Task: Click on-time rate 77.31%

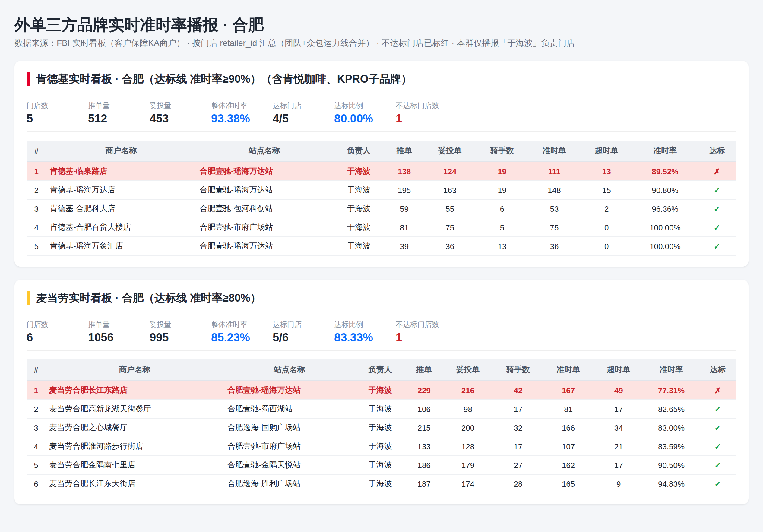Action: [x=671, y=391]
